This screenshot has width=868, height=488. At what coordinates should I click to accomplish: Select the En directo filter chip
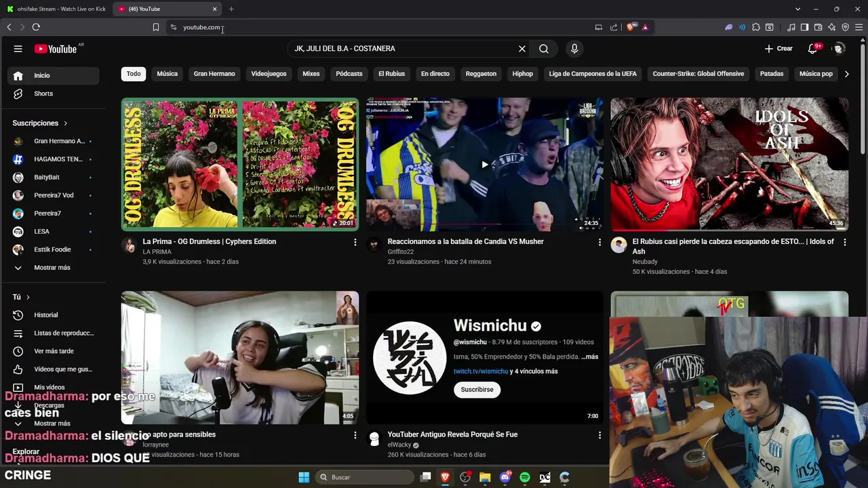click(435, 74)
